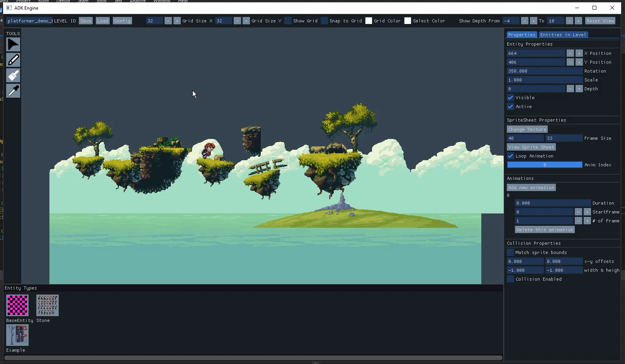Click the X Position input field

coord(536,53)
